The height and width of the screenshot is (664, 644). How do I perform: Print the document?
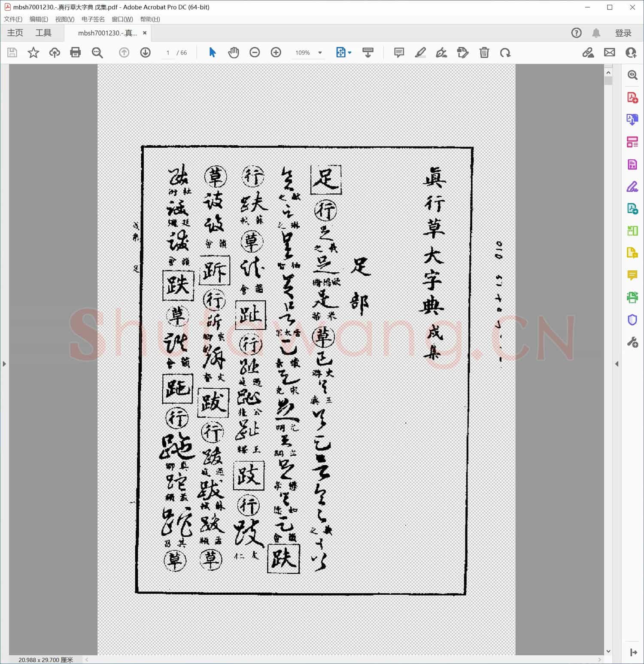point(76,52)
